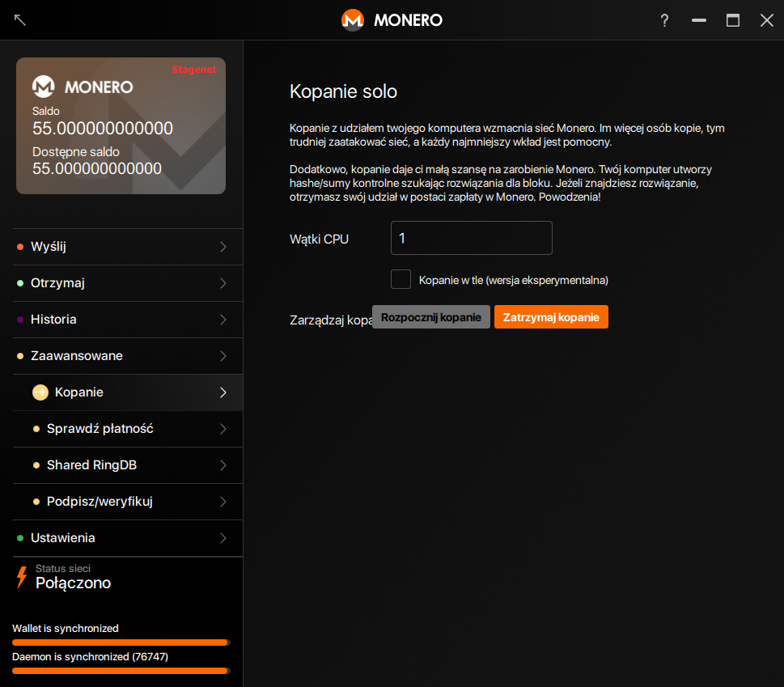The width and height of the screenshot is (784, 687).
Task: Expand the Zaawansowane chevron
Action: (223, 356)
